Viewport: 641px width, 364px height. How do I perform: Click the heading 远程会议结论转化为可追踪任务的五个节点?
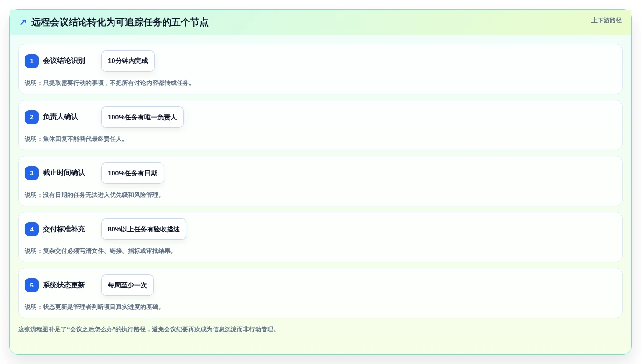[120, 22]
